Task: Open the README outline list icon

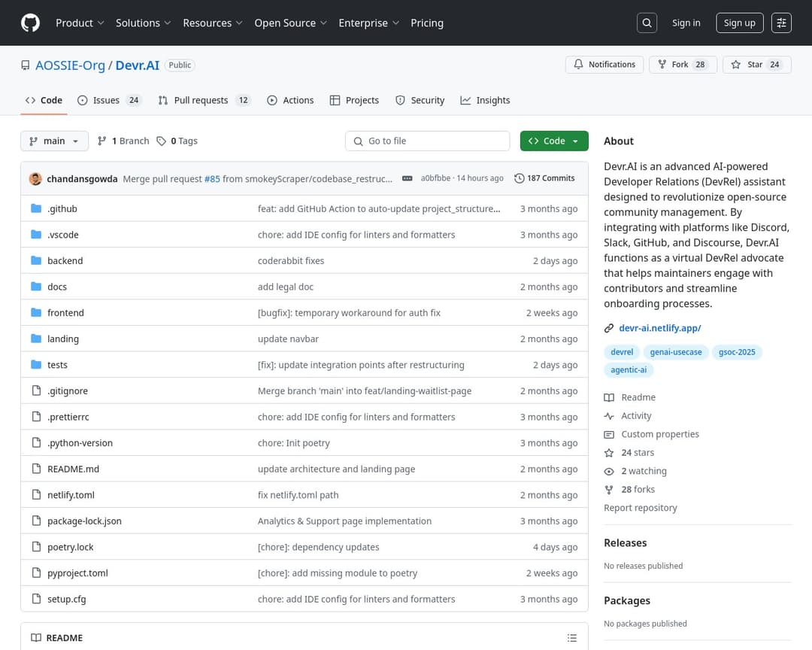Action: tap(571, 637)
